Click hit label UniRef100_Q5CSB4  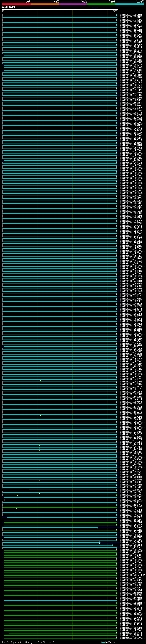[x=131, y=522]
